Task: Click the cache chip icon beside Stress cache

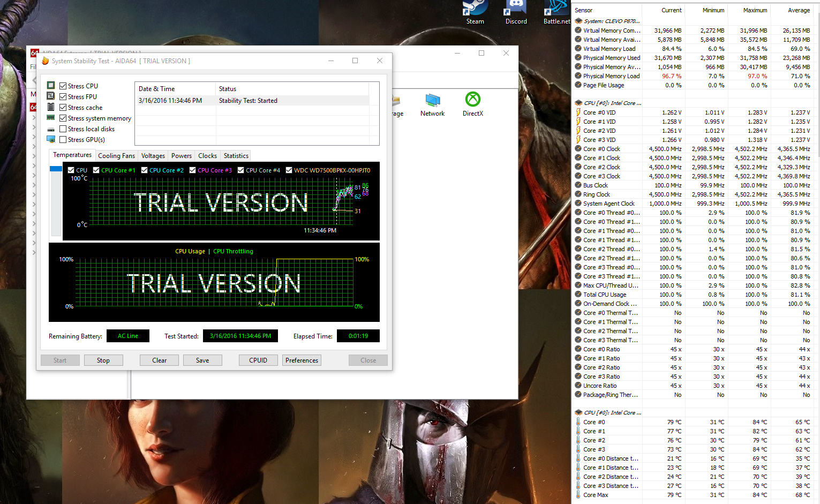Action: (x=51, y=107)
